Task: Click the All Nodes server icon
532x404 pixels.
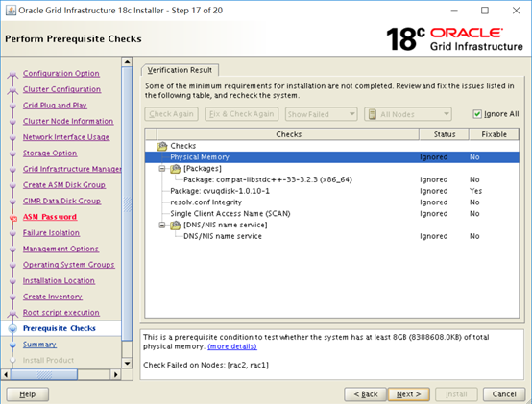Action: tap(373, 114)
